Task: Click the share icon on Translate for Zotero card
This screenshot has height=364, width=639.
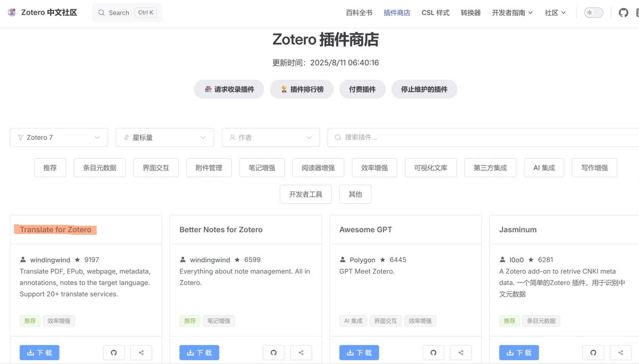Action: [x=141, y=352]
